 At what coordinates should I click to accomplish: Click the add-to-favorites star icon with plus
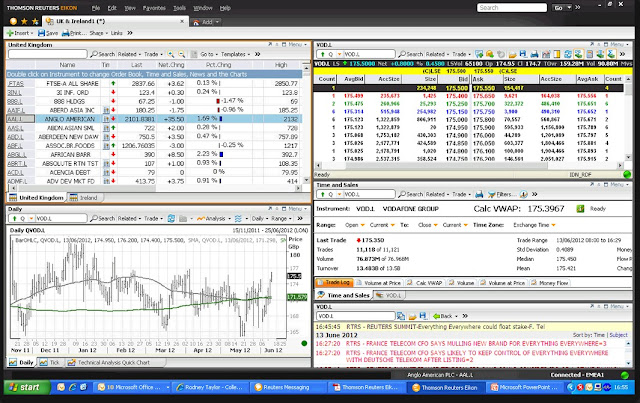click(x=36, y=21)
